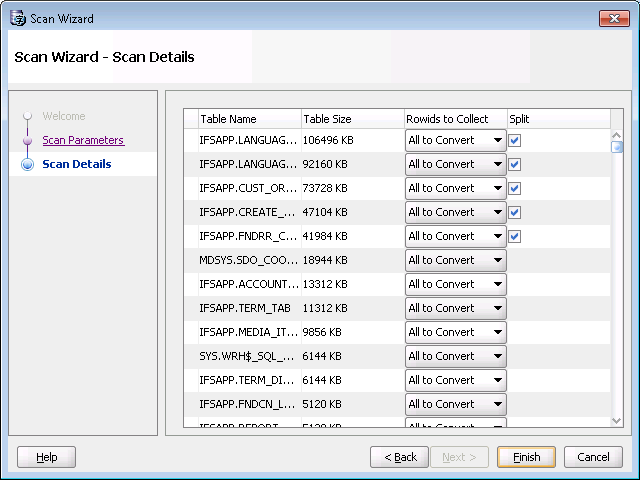The image size is (640, 480).
Task: Click the 41984 KB size cell
Action: [353, 236]
